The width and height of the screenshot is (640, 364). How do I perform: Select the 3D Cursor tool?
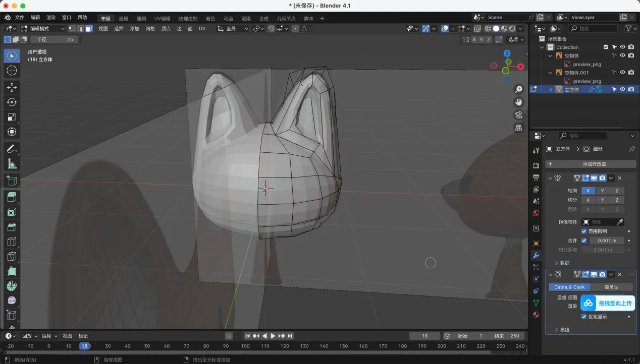pos(12,71)
